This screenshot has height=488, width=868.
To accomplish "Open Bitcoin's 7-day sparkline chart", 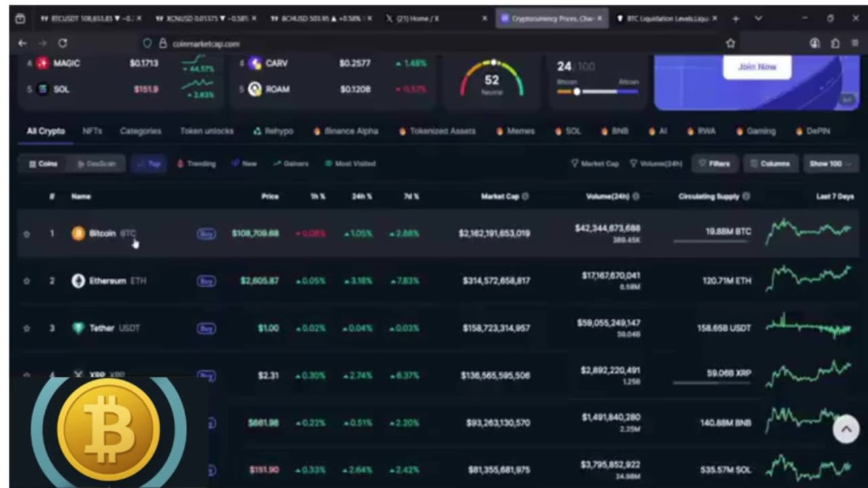I will 808,231.
